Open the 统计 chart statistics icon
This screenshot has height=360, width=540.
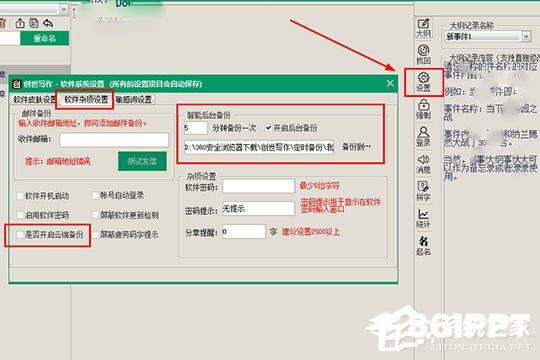pyautogui.click(x=423, y=218)
